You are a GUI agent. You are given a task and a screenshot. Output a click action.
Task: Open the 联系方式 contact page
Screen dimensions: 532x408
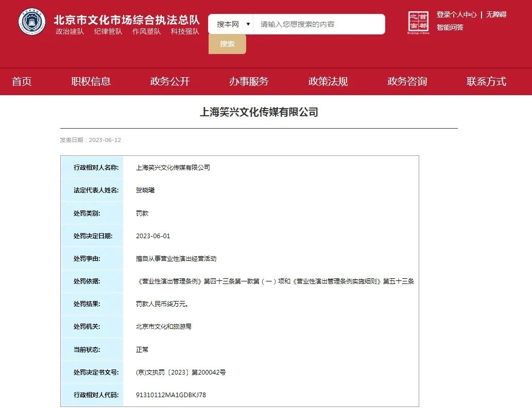pos(486,81)
